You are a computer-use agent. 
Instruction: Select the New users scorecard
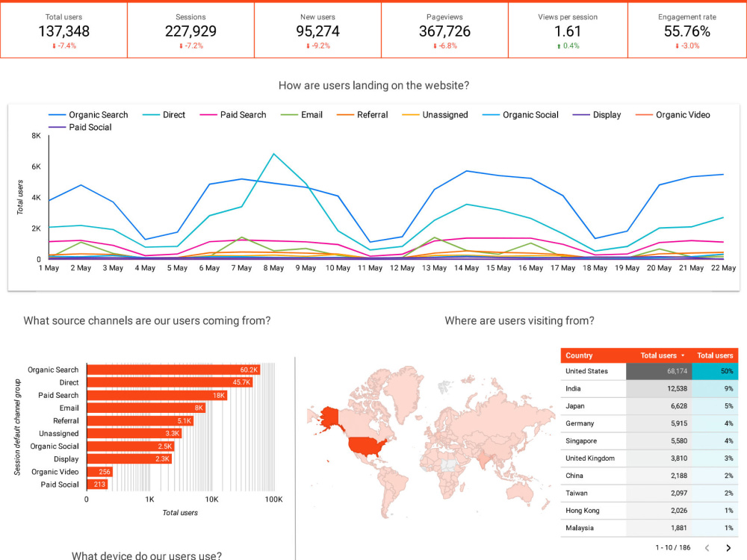[x=317, y=31]
